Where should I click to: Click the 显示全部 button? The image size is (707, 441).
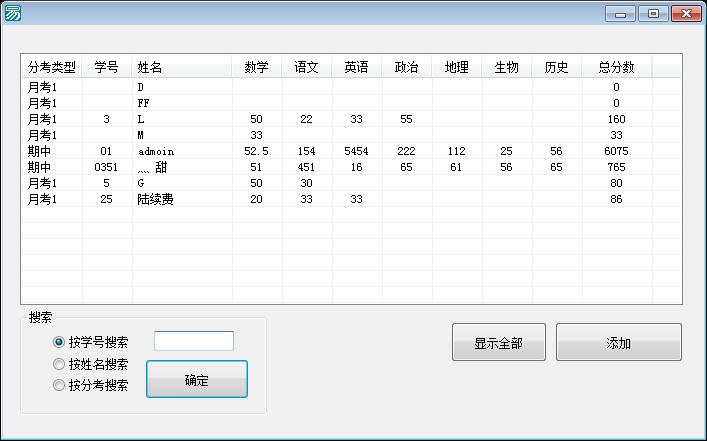point(498,343)
